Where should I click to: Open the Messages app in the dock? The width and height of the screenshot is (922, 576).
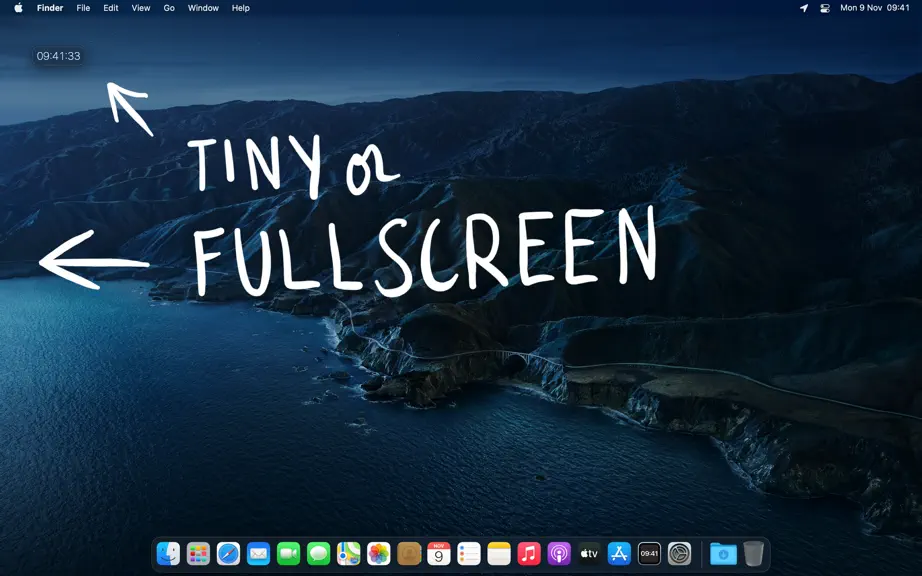click(x=319, y=554)
